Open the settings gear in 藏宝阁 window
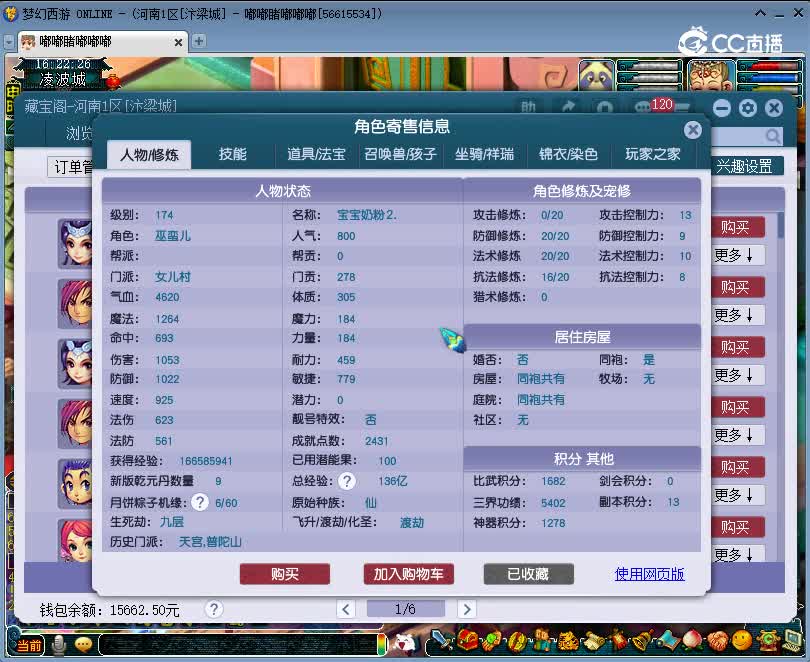This screenshot has width=810, height=662. [747, 108]
